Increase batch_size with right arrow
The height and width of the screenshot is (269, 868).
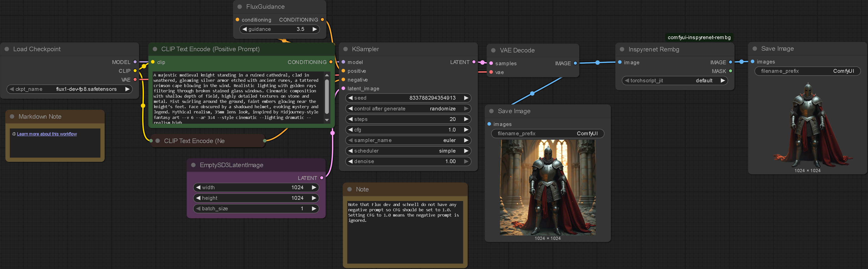(x=314, y=209)
